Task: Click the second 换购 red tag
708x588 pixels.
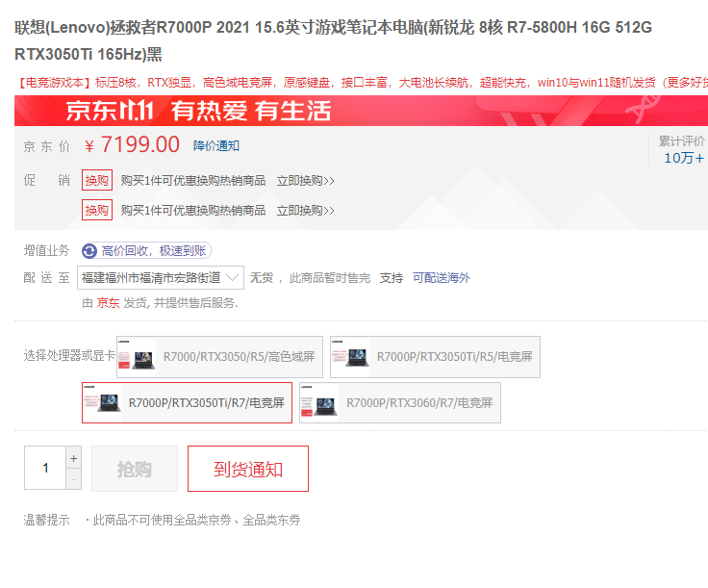Action: coord(97,210)
